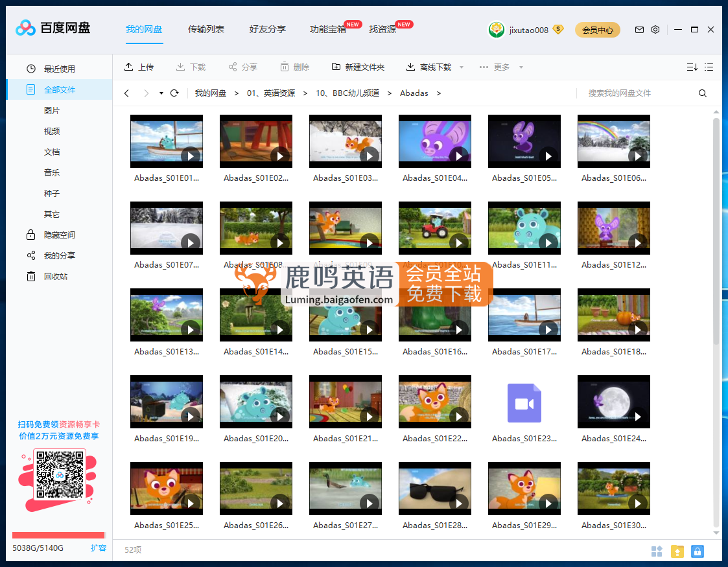Switch to list view mode

tap(709, 67)
